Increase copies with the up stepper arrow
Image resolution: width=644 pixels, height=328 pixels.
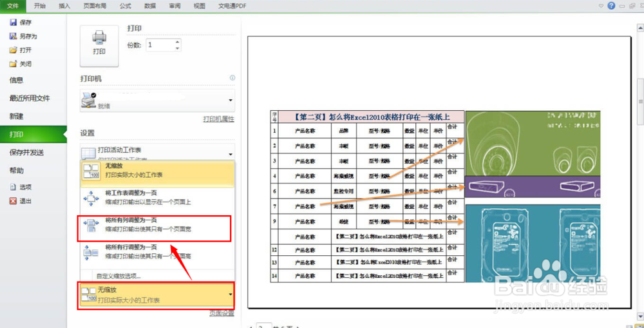[x=178, y=42]
